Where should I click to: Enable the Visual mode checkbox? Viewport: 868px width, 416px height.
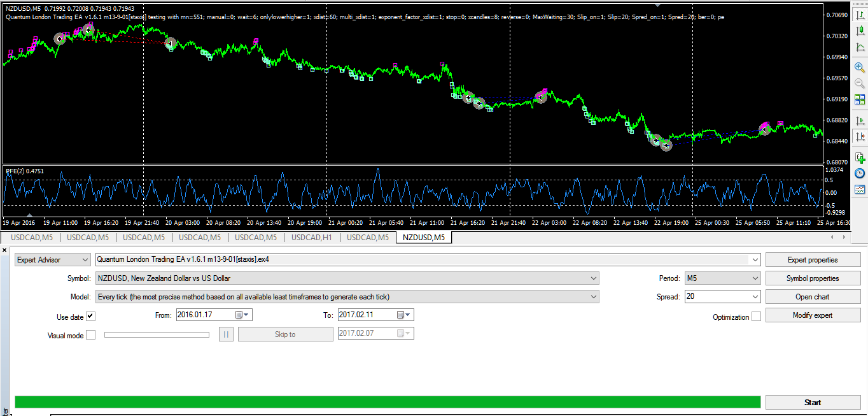coord(90,335)
